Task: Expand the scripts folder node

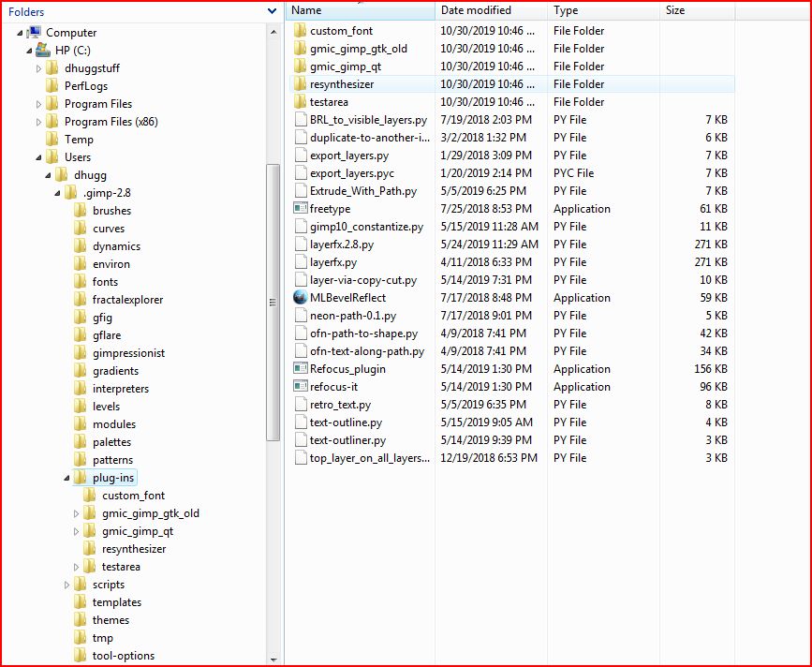Action: (66, 585)
